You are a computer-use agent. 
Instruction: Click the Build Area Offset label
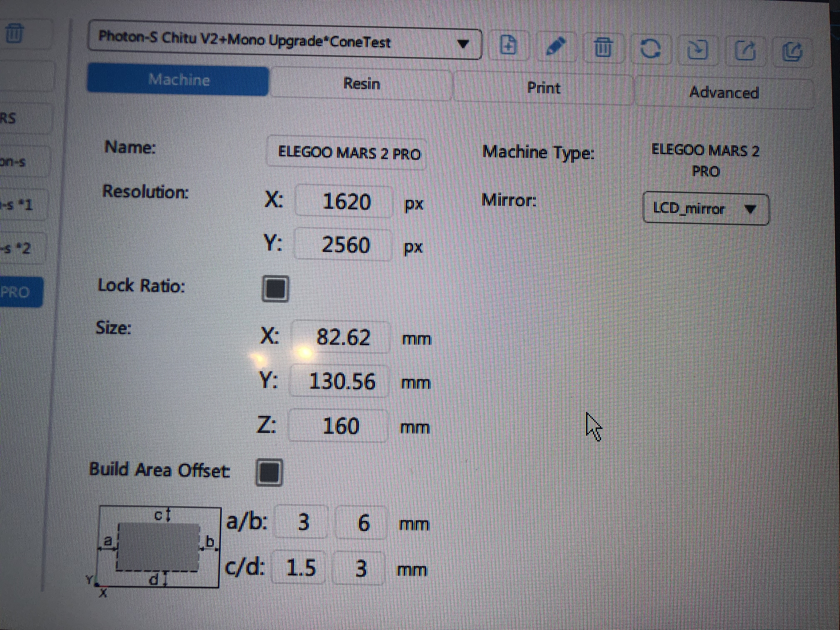160,470
